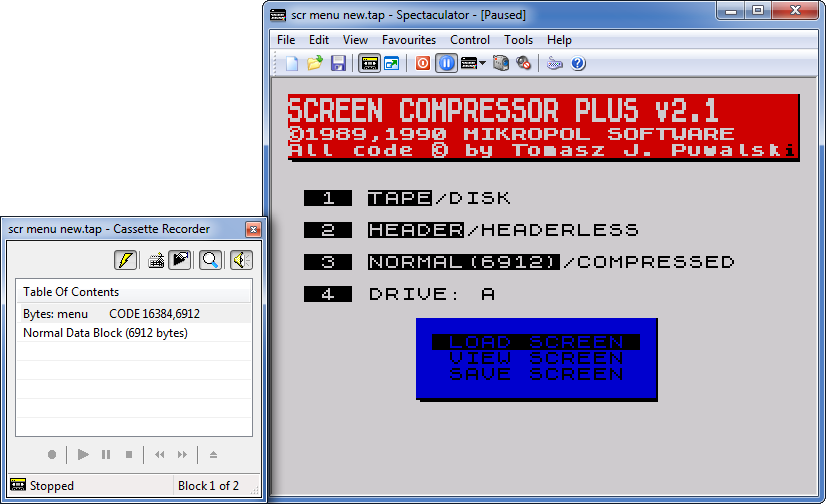The image size is (826, 504).
Task: Click the cassette Pause button
Action: [x=106, y=454]
